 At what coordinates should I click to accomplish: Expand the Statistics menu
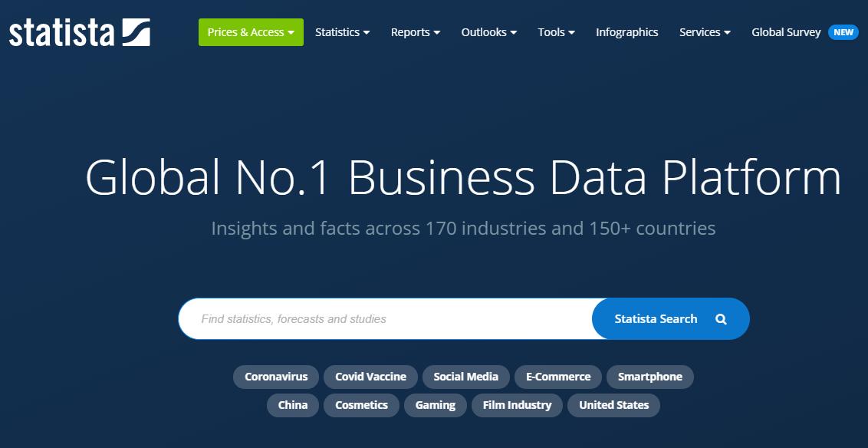click(x=342, y=32)
